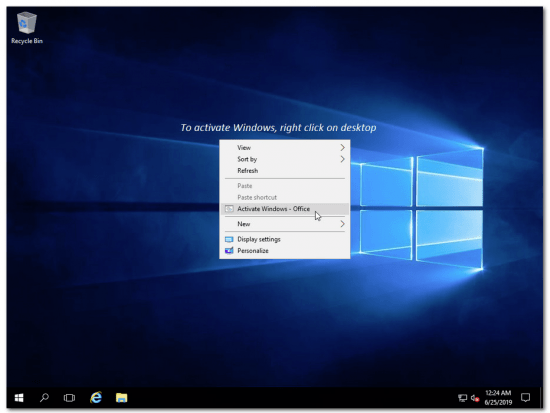Open the muted volume tray icon
Viewport: 550px width, 413px height.
pyautogui.click(x=475, y=398)
